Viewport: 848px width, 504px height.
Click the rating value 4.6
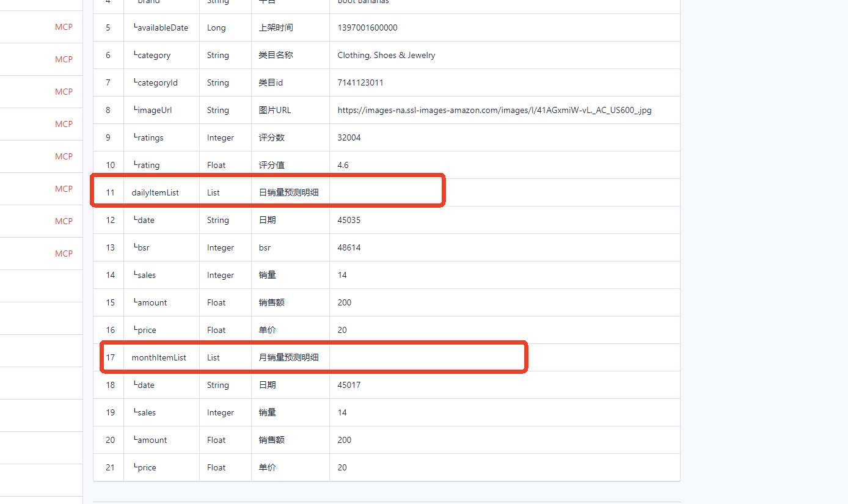(343, 165)
